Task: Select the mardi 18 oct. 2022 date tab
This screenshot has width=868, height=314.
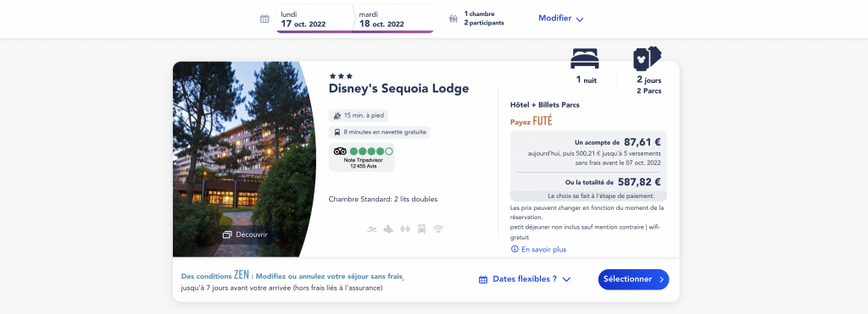Action: [x=393, y=19]
